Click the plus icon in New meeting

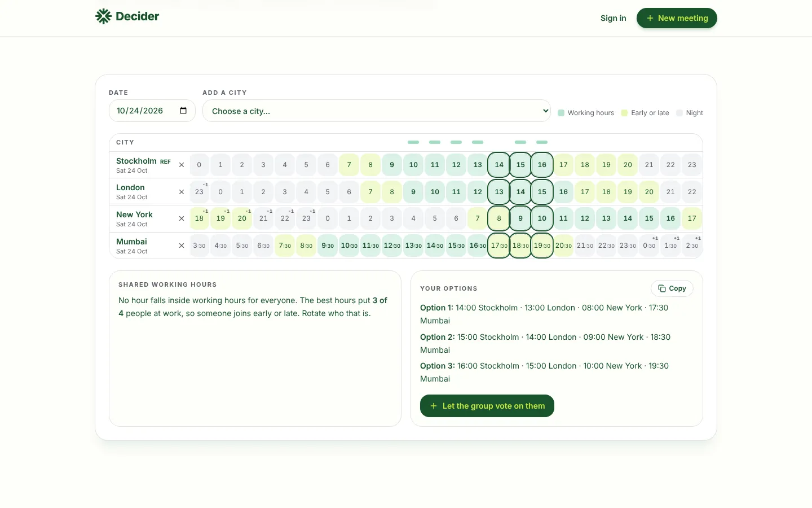pyautogui.click(x=650, y=18)
